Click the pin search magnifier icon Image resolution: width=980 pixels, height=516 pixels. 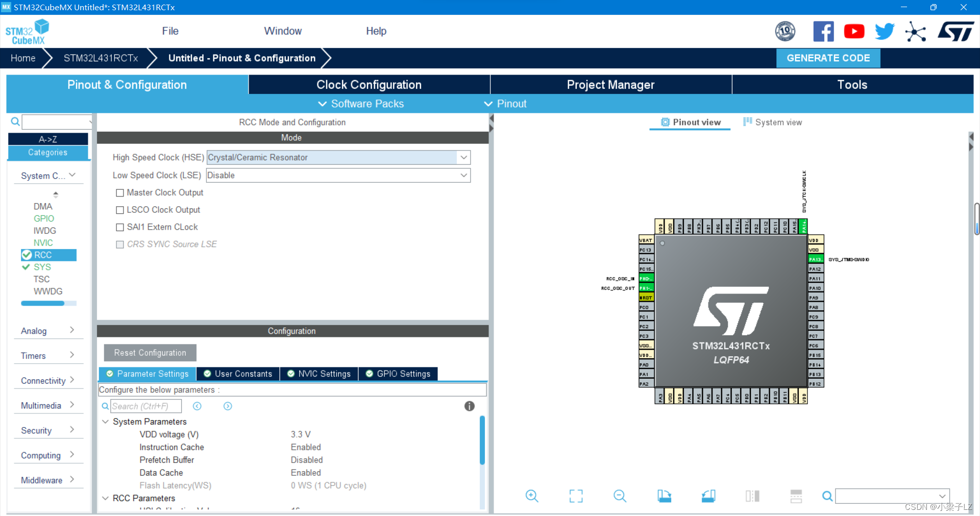point(827,496)
